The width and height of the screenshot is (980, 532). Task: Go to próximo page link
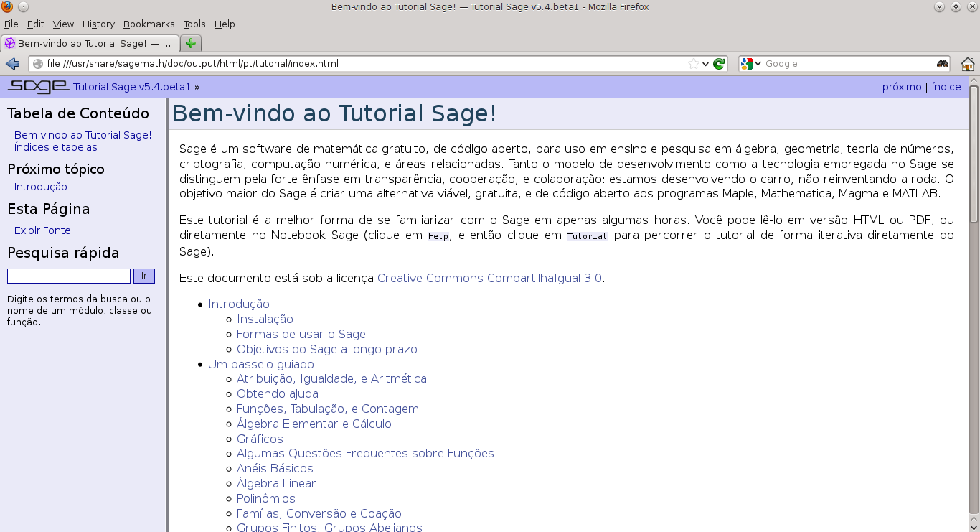(902, 87)
